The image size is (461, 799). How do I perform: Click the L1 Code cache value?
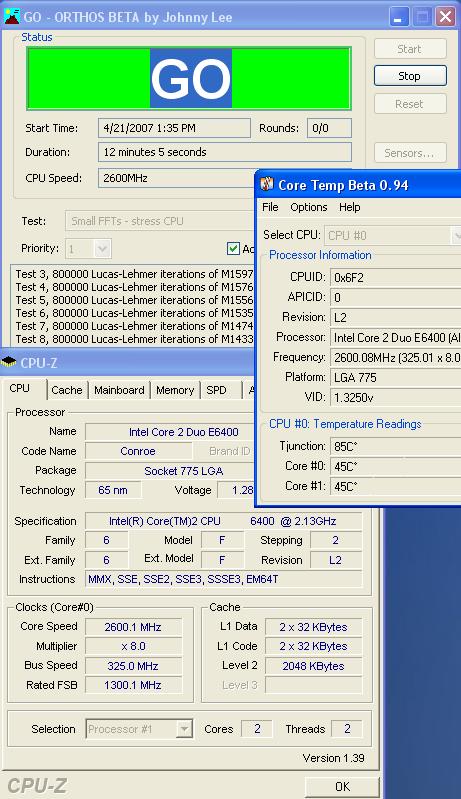pos(313,647)
